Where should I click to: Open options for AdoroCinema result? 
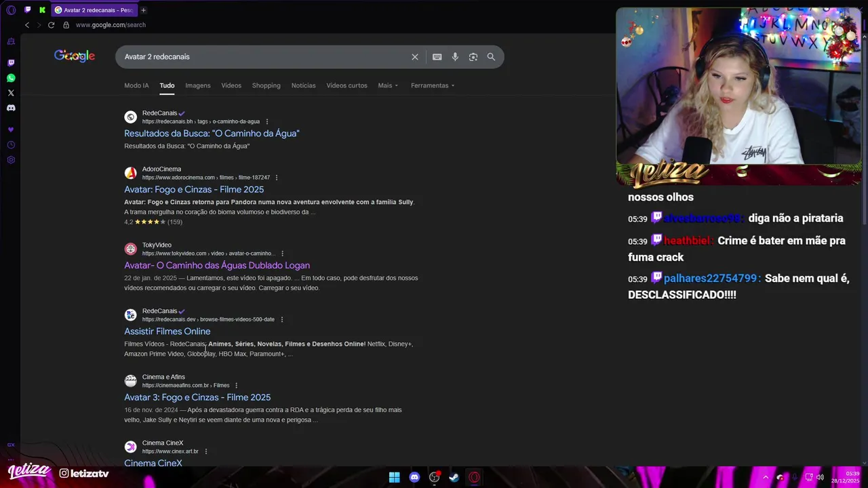pyautogui.click(x=277, y=178)
